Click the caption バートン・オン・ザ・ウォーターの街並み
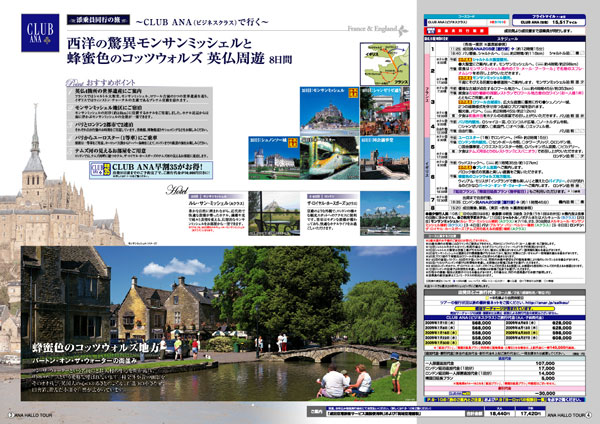The image size is (600, 424). click(84, 360)
